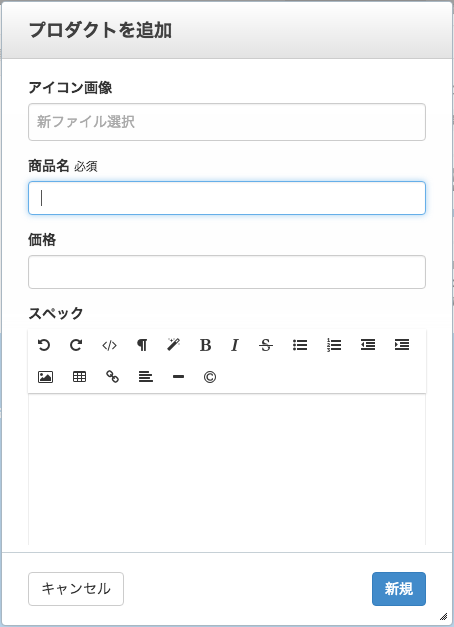Insert an image into the spec editor

[45, 377]
